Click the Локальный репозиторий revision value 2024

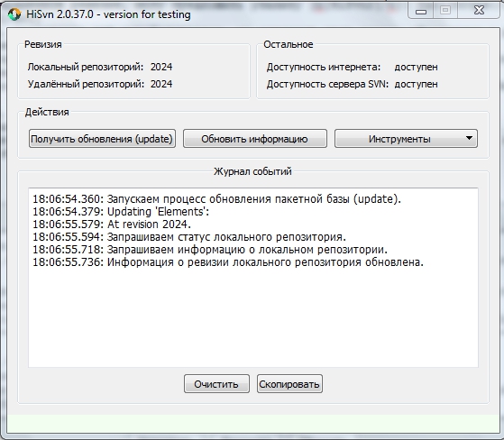click(x=161, y=67)
